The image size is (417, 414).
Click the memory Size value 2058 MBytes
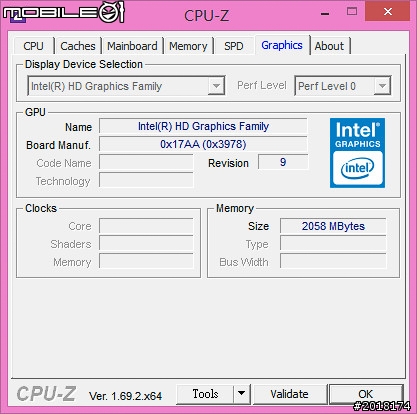click(x=333, y=226)
